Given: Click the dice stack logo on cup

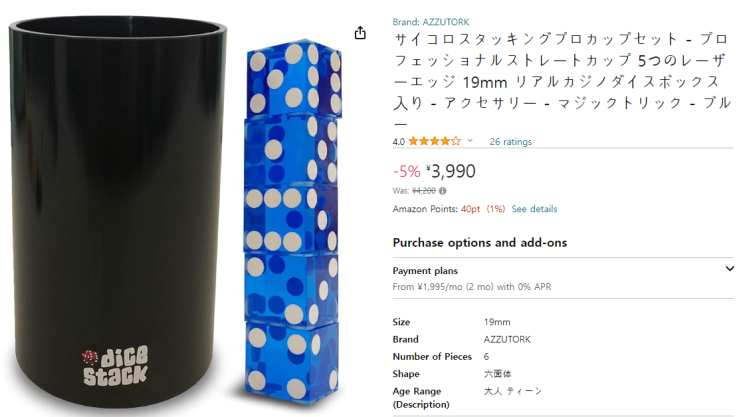Looking at the screenshot, I should pyautogui.click(x=116, y=365).
